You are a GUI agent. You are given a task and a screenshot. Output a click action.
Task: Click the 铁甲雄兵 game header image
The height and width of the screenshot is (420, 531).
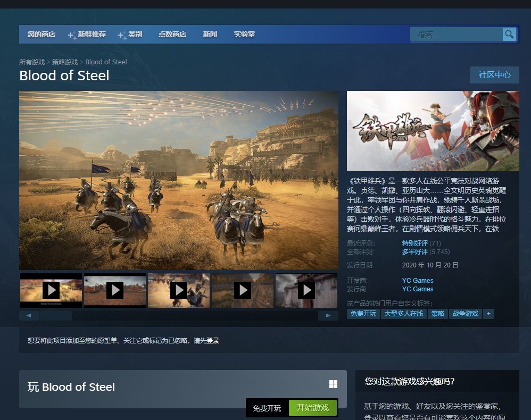pyautogui.click(x=433, y=131)
